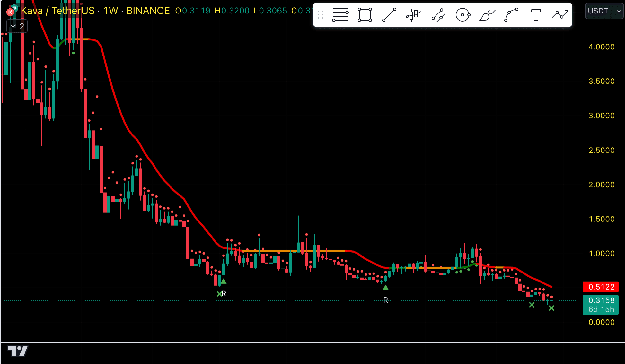Select the parallel channel tool
The height and width of the screenshot is (364, 625).
tap(438, 15)
